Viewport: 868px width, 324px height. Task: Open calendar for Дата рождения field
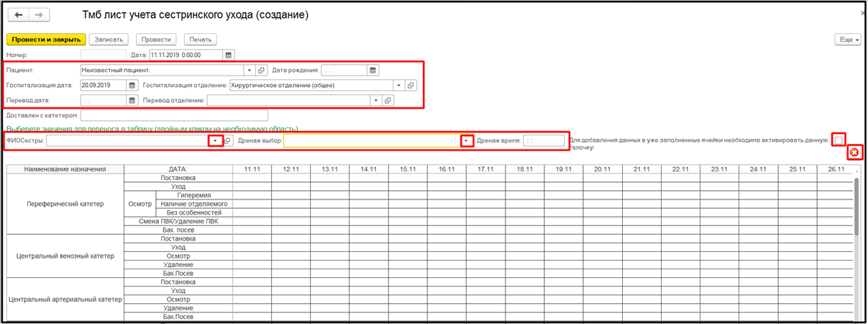pos(373,71)
